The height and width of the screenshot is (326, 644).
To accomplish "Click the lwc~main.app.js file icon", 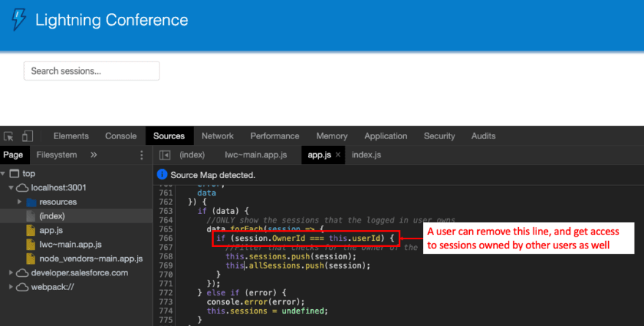I will [x=31, y=245].
